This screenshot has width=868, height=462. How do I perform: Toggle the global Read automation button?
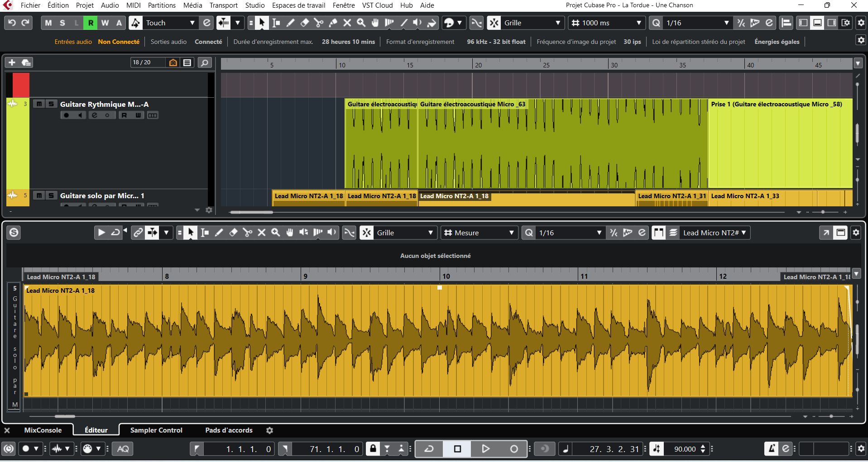pyautogui.click(x=91, y=23)
